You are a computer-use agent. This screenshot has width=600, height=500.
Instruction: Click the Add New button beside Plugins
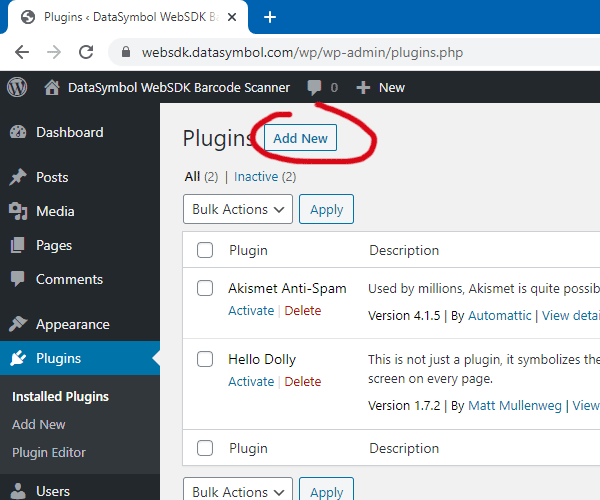(x=300, y=138)
